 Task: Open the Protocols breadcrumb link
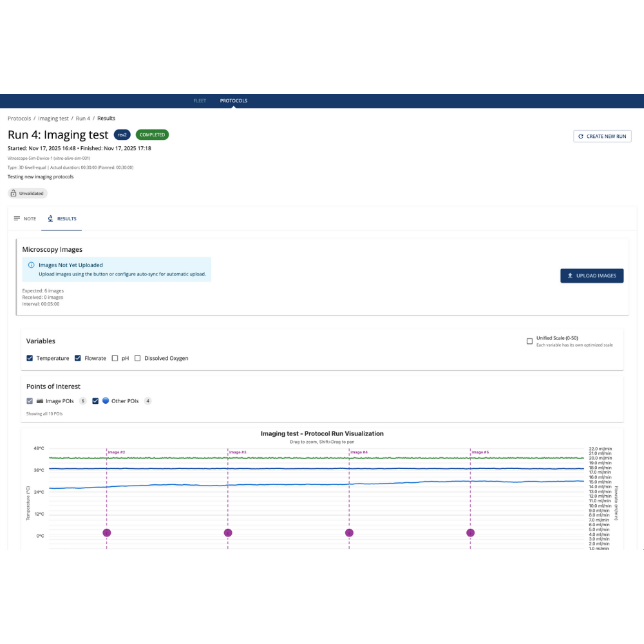(19, 118)
